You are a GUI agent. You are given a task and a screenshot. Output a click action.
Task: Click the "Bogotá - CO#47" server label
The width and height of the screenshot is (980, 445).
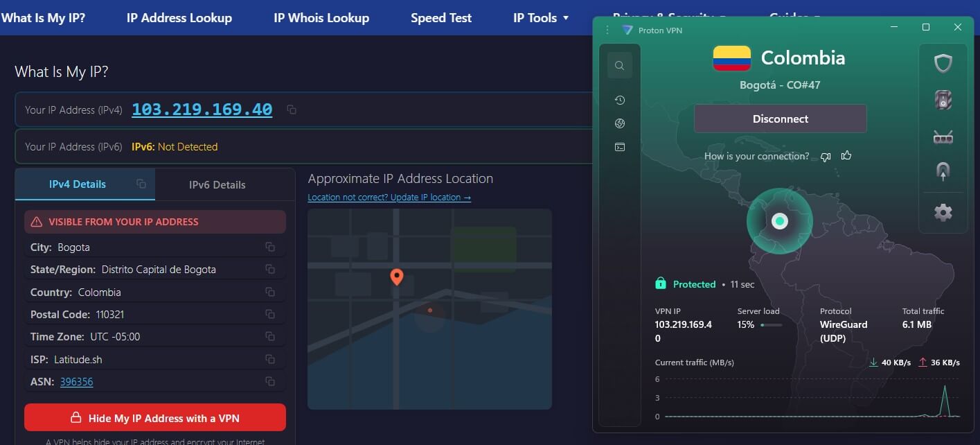[x=780, y=85]
